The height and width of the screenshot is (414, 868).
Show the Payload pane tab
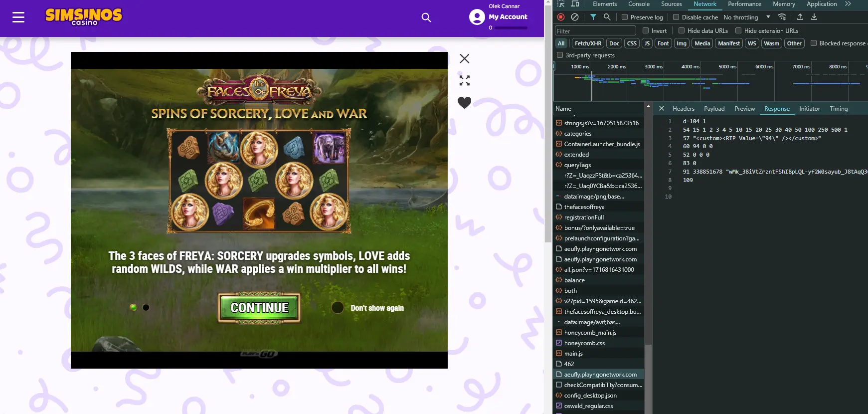tap(714, 109)
